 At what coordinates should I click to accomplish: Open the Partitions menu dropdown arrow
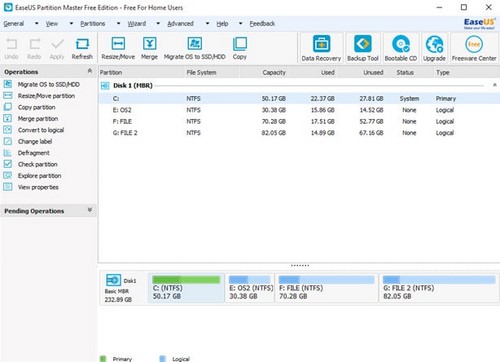click(118, 24)
